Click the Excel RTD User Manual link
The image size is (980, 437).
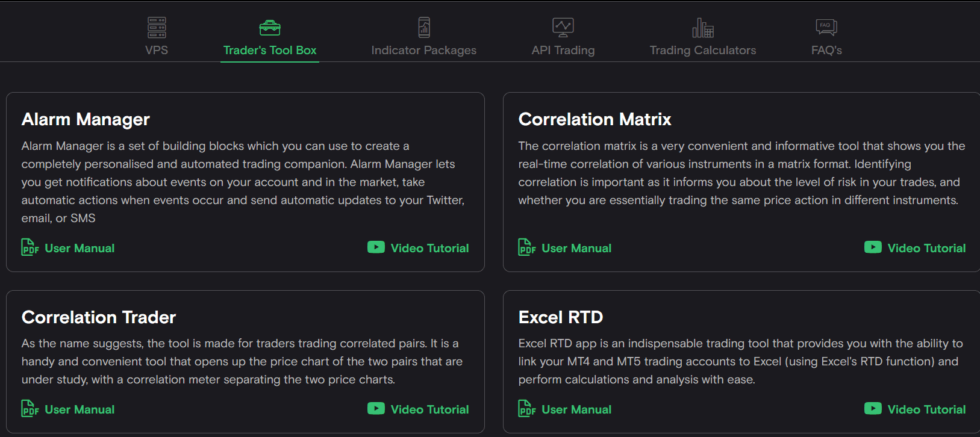click(x=576, y=409)
